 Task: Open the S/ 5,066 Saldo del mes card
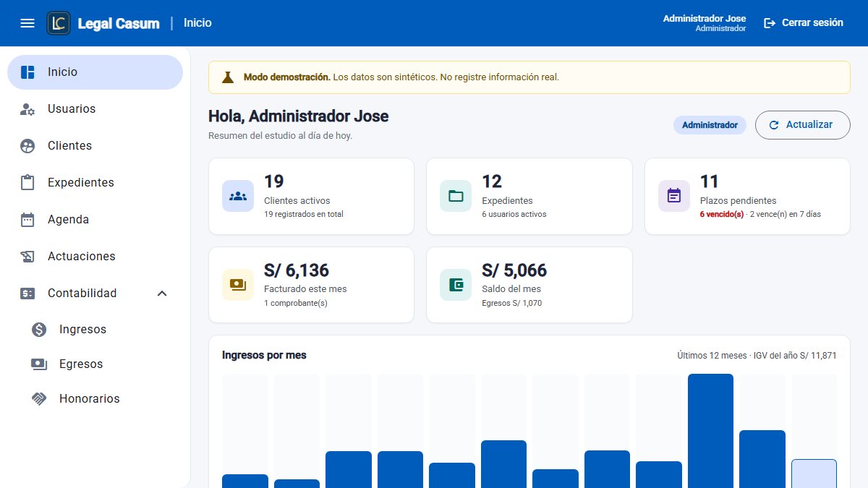tap(529, 285)
